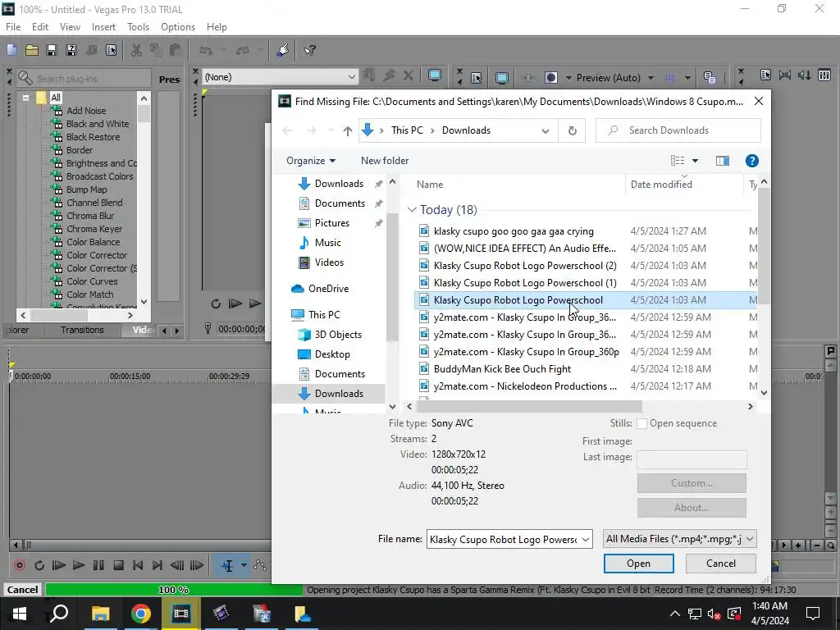Image resolution: width=840 pixels, height=630 pixels.
Task: Expand the address bar path dropdown
Action: [x=546, y=130]
